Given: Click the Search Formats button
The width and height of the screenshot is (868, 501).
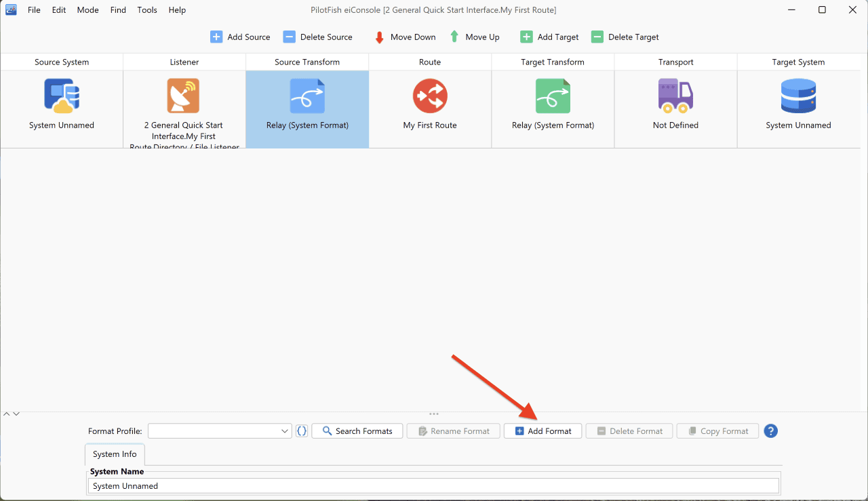Looking at the screenshot, I should tap(357, 431).
